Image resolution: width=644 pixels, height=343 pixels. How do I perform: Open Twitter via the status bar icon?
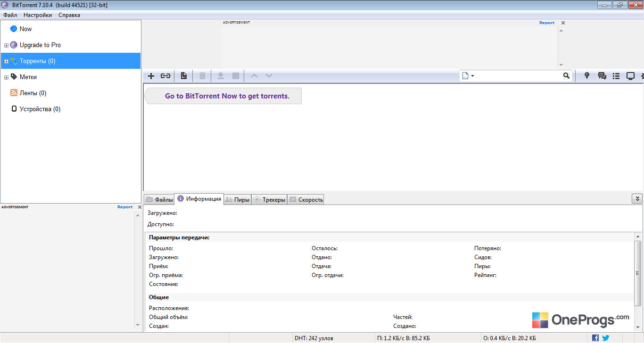pos(606,338)
